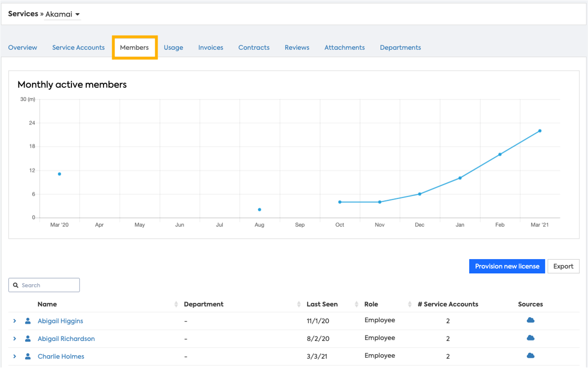Click the person icon beside Charlie Holmes

tap(28, 357)
